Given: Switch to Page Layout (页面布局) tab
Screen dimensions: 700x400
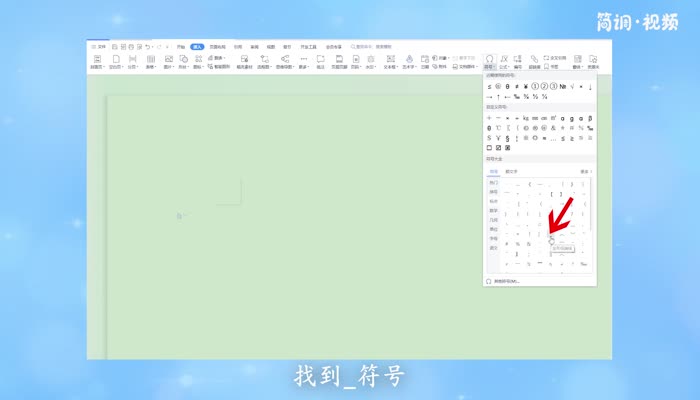Looking at the screenshot, I should click(217, 46).
